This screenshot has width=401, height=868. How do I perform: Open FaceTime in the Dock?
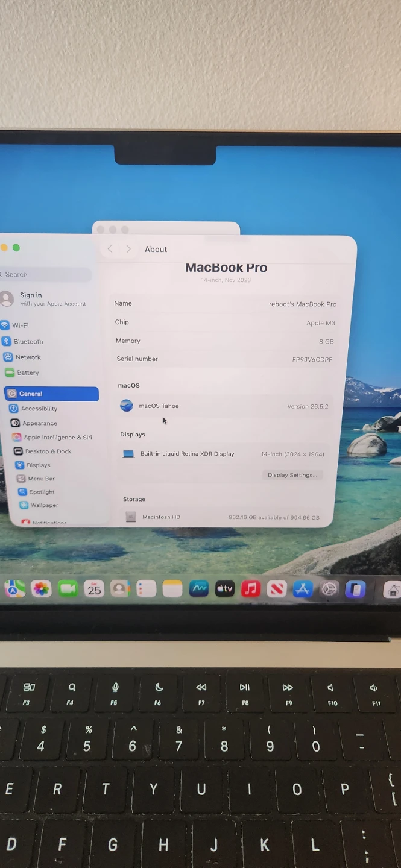coord(68,589)
